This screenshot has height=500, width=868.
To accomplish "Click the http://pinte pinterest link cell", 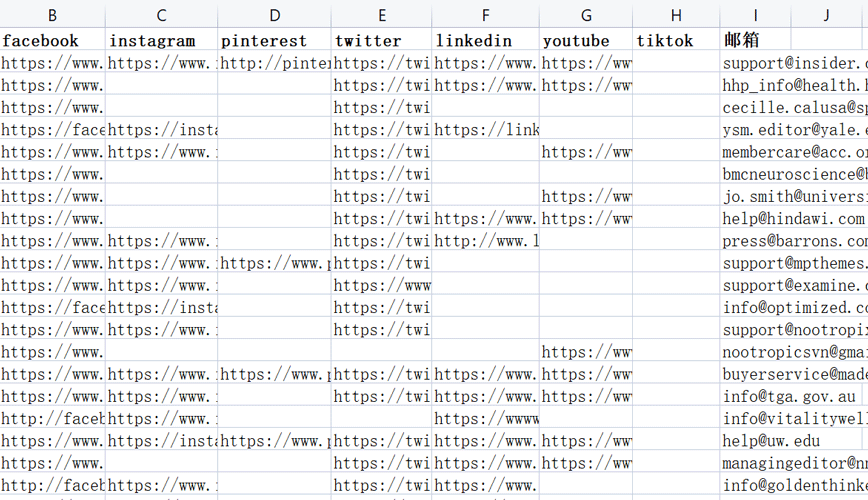I will 274,64.
